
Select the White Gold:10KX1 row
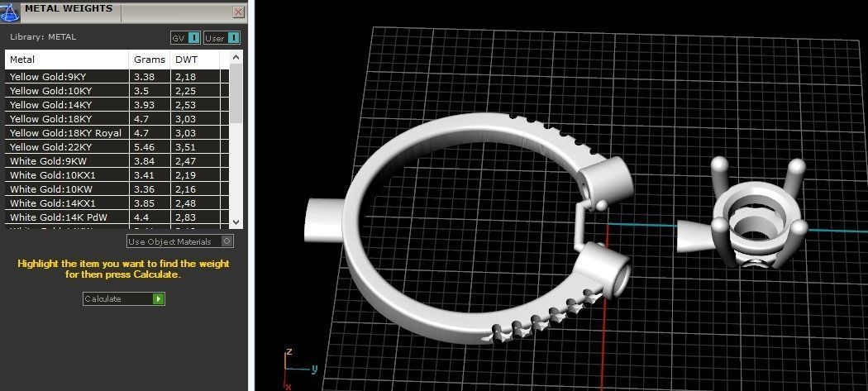coord(117,175)
